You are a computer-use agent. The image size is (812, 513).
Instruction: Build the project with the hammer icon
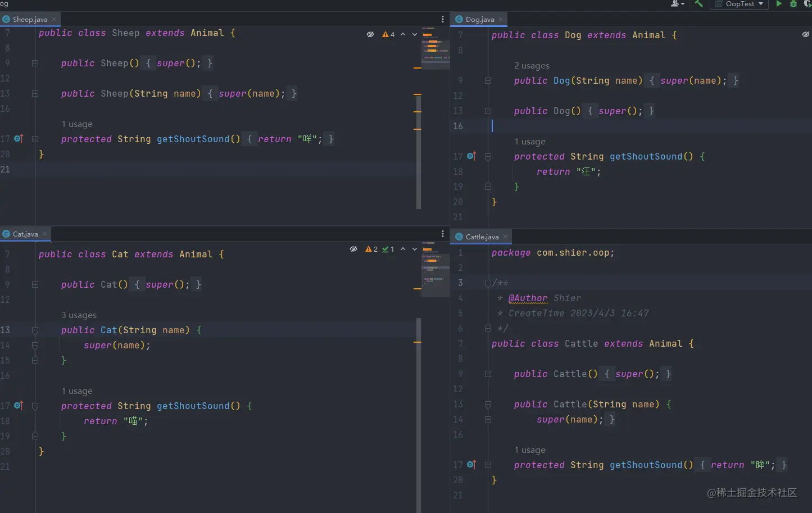[698, 3]
